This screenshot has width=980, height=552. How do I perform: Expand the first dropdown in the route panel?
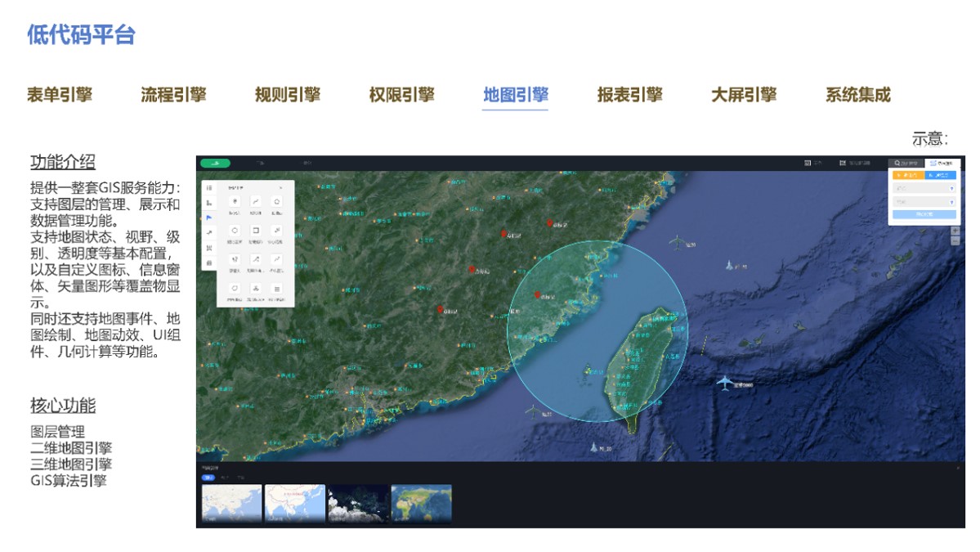click(x=924, y=188)
